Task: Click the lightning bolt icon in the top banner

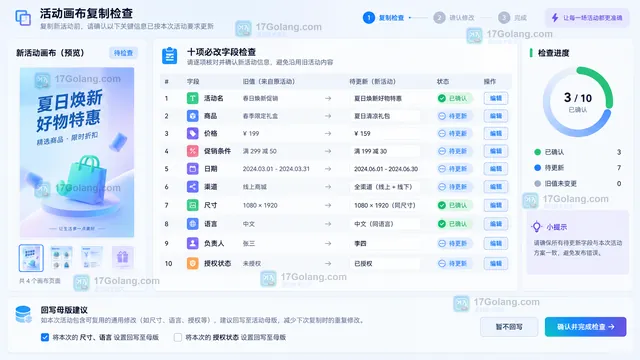Action: (555, 18)
